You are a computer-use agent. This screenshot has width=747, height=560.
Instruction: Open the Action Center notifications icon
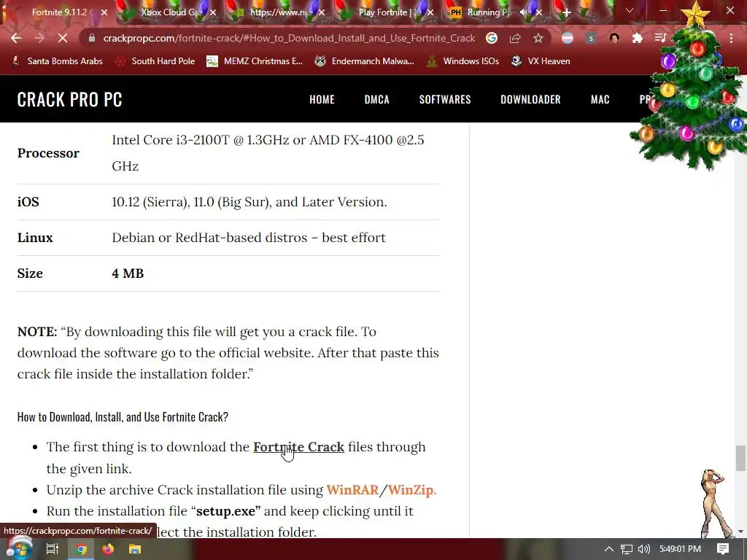coord(723,549)
